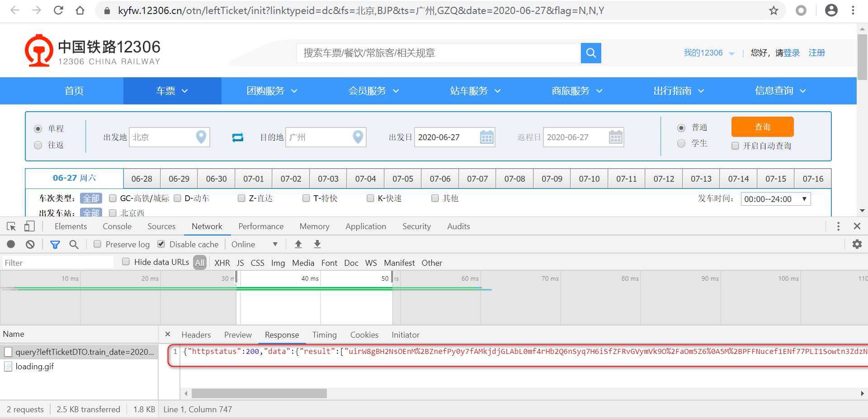Open the 发车时间 time range dropdown
This screenshot has height=419, width=868.
(775, 199)
